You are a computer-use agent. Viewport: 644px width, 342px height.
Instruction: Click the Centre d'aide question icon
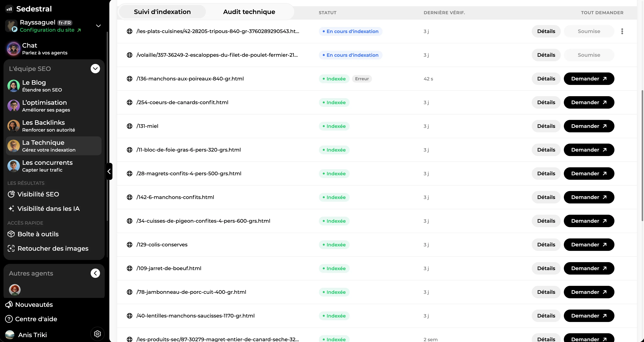[9, 319]
